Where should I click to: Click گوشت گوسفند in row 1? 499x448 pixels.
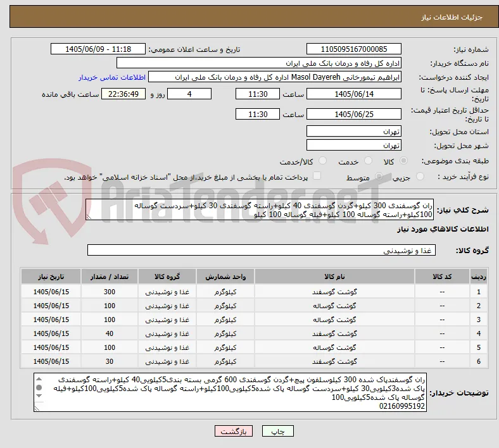pos(334,292)
